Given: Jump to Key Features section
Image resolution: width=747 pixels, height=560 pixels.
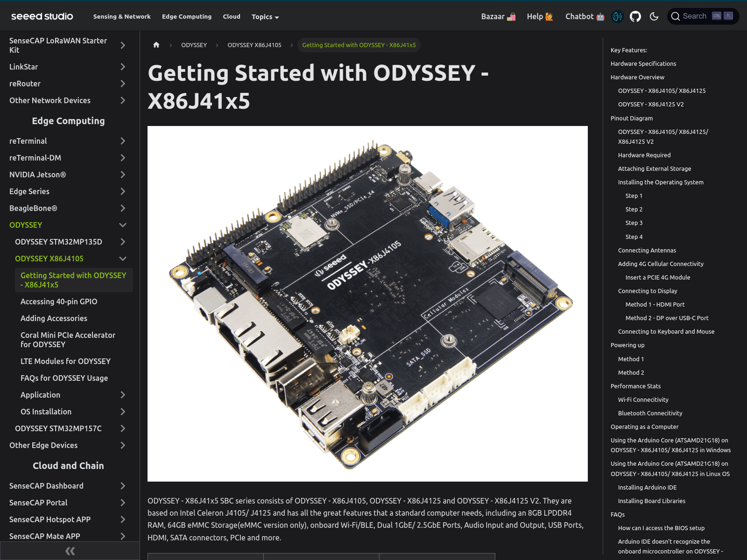Looking at the screenshot, I should pos(628,50).
